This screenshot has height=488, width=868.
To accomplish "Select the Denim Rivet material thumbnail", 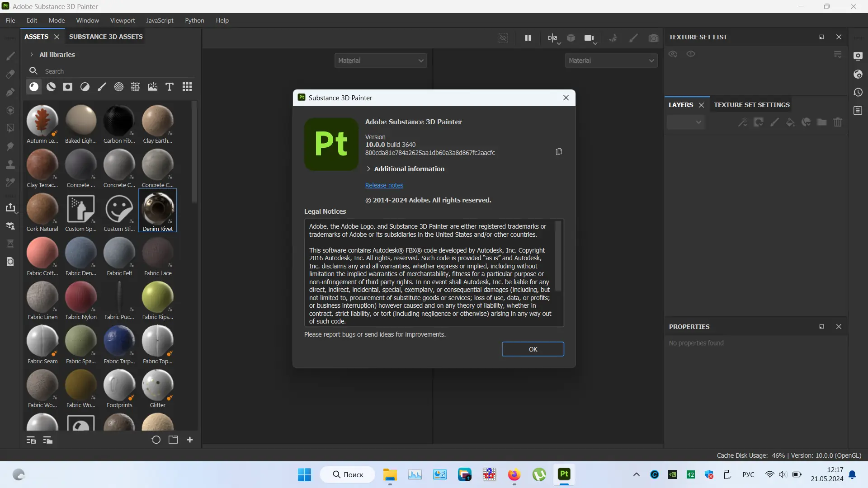I will 158,211.
